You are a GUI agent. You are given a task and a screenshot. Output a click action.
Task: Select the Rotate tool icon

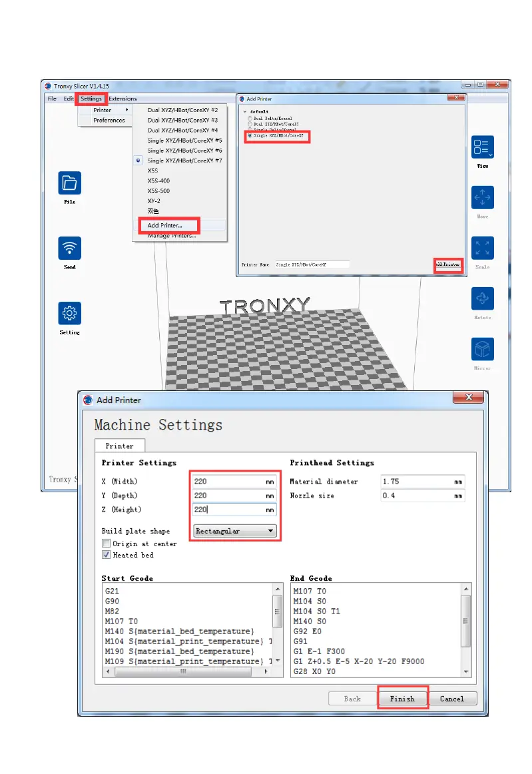point(483,298)
